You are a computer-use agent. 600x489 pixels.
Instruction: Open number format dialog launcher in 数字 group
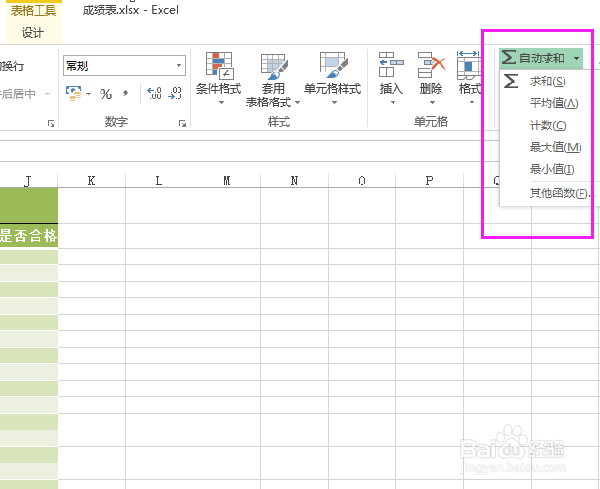(x=182, y=123)
